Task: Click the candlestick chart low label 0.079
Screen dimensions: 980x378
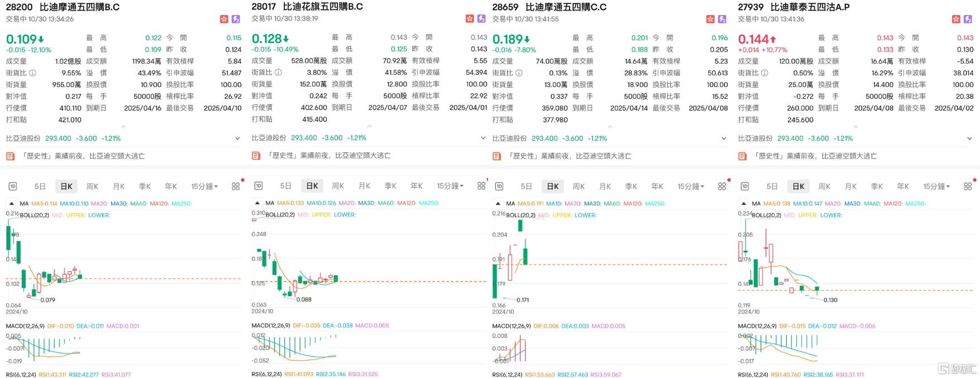Action: pyautogui.click(x=48, y=300)
